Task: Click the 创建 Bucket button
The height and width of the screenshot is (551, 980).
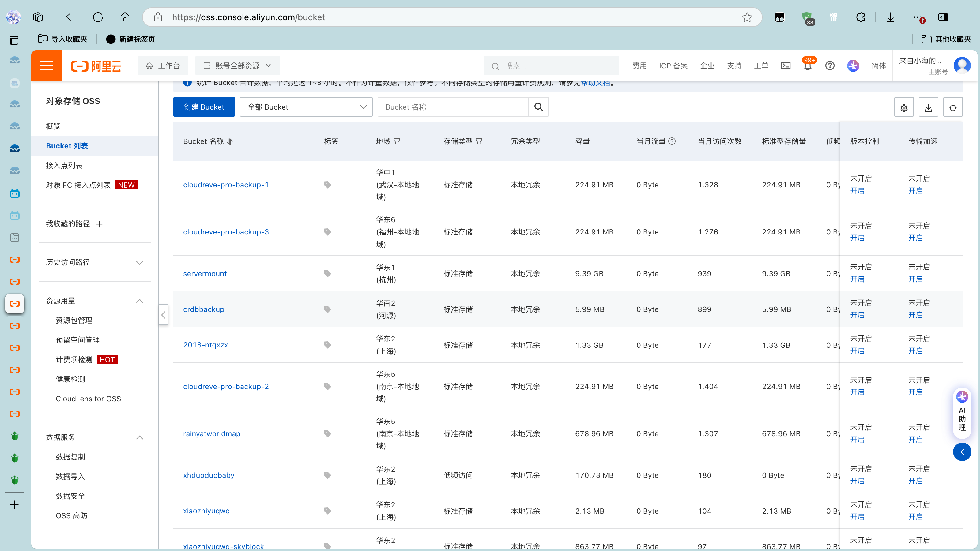Action: click(204, 107)
